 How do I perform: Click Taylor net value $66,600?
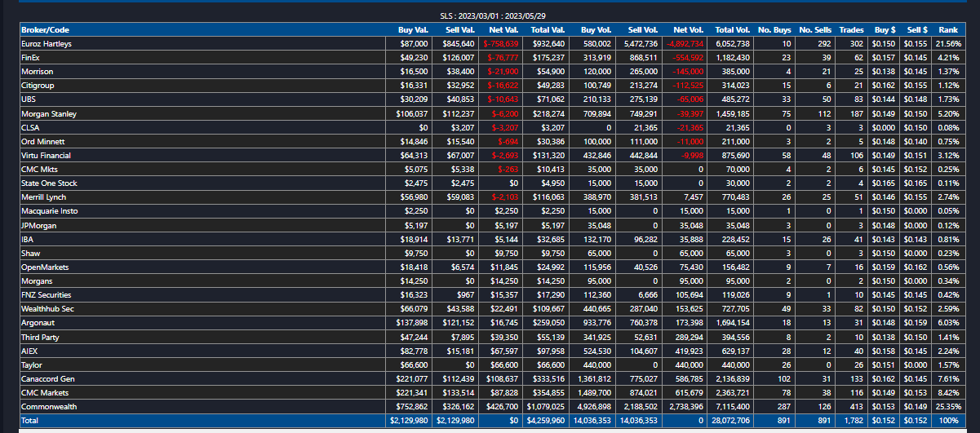[x=505, y=365]
